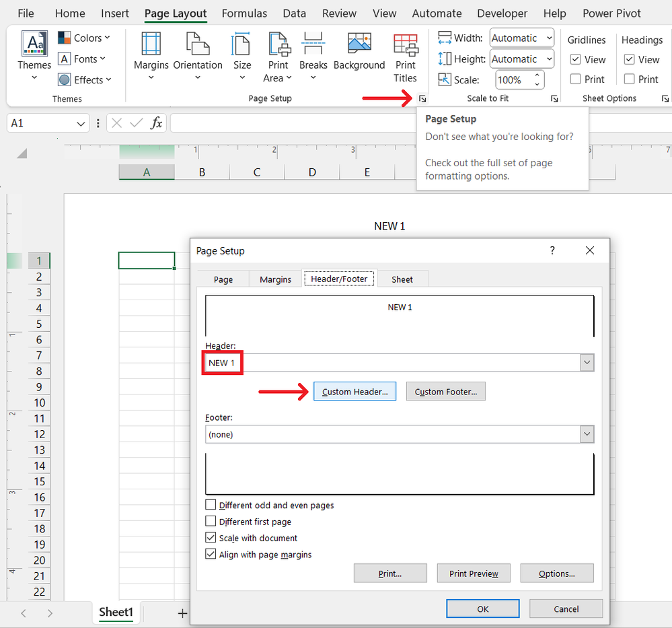This screenshot has height=628, width=672.
Task: Cancel the Page Setup dialog
Action: click(566, 608)
